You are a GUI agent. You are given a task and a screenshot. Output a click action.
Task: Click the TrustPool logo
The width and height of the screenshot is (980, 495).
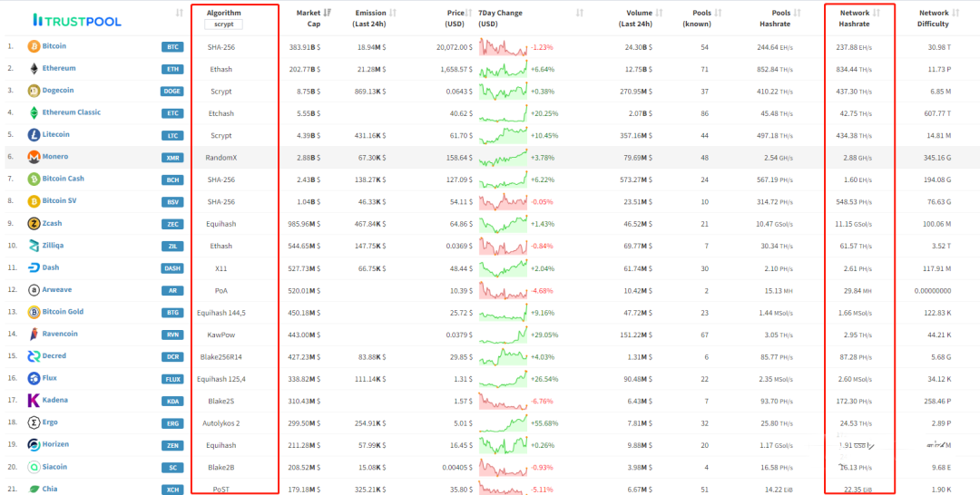(x=77, y=21)
